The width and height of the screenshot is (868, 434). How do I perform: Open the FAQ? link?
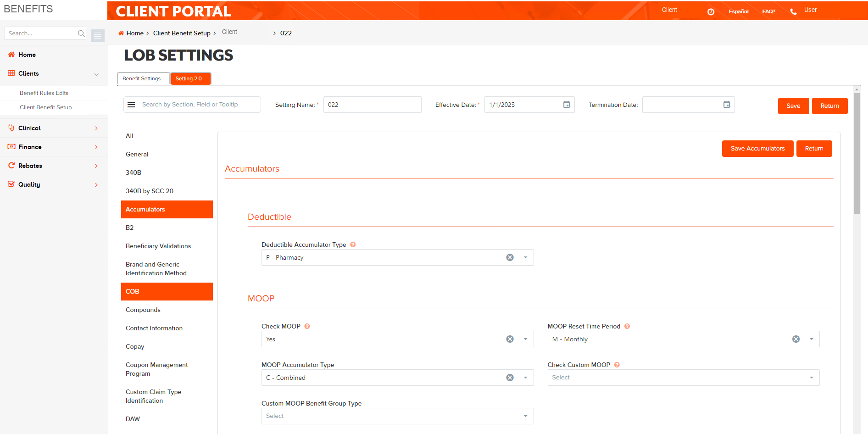click(769, 11)
